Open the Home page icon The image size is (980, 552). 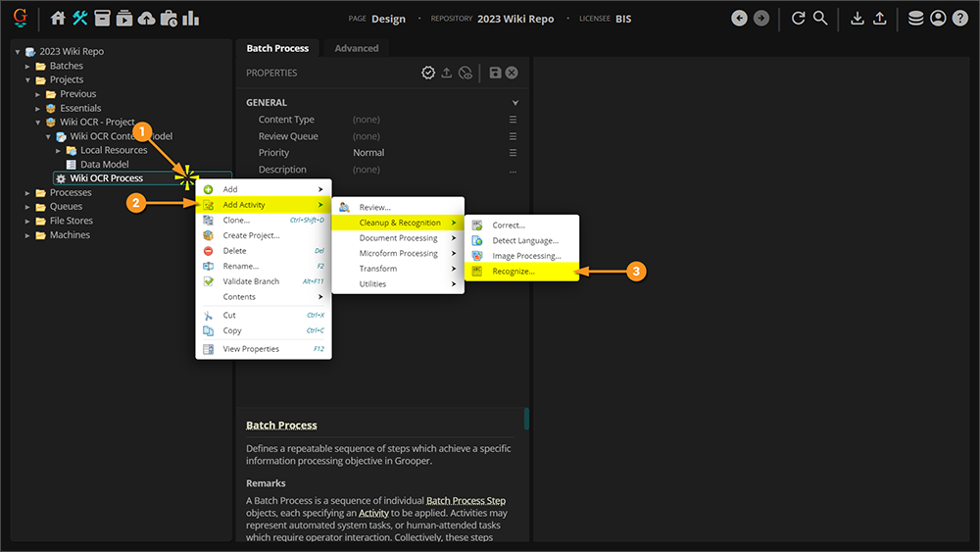click(x=58, y=18)
